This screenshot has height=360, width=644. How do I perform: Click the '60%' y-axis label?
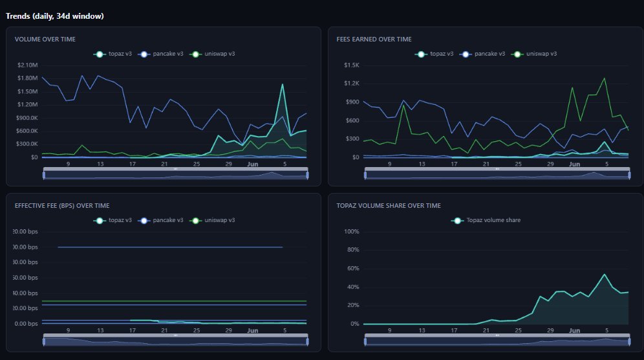[x=353, y=268]
